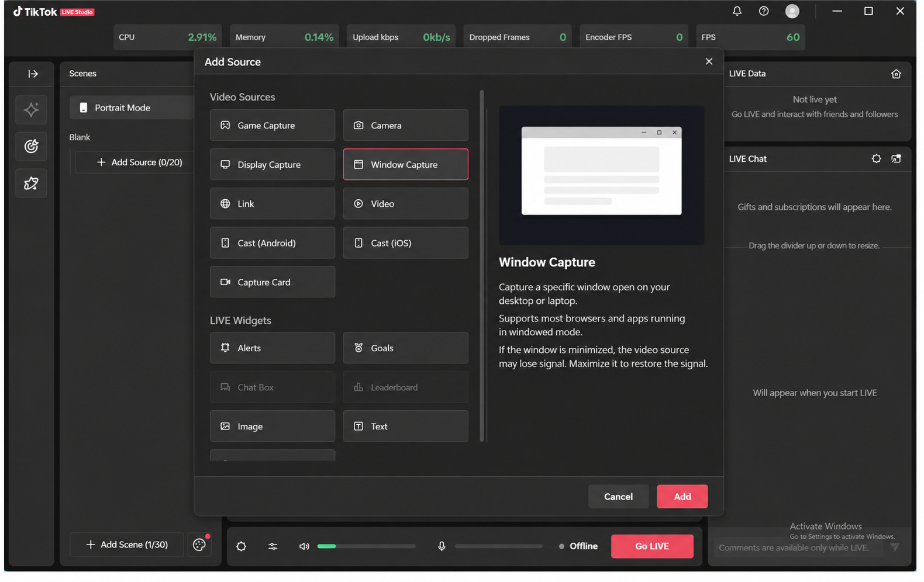
Task: Open the sparkle effects sidebar icon
Action: pyautogui.click(x=31, y=109)
